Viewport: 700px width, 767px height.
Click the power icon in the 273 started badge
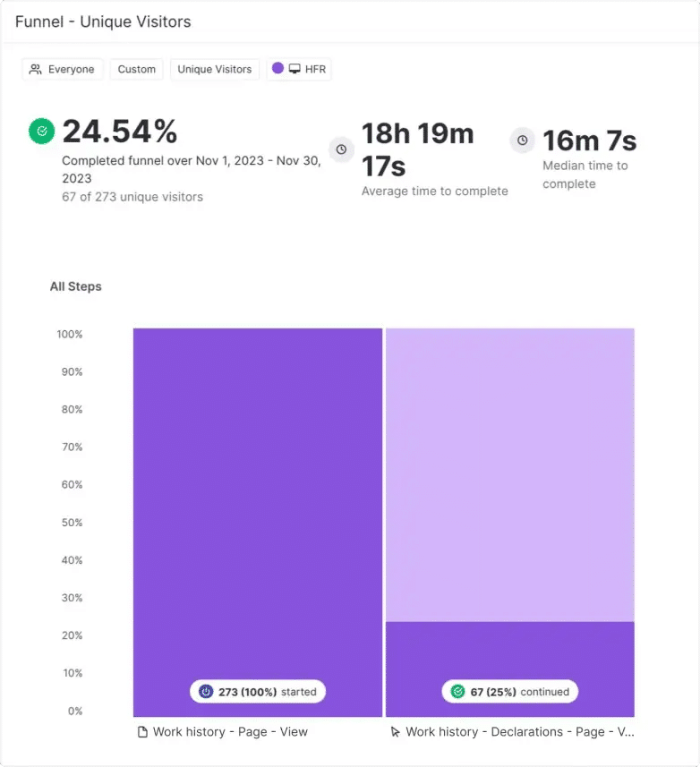pyautogui.click(x=206, y=692)
